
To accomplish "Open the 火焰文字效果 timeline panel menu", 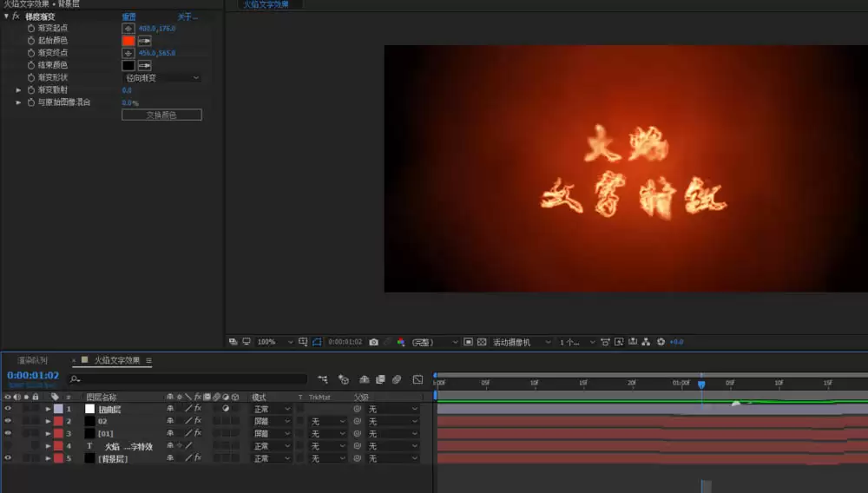I will click(149, 360).
